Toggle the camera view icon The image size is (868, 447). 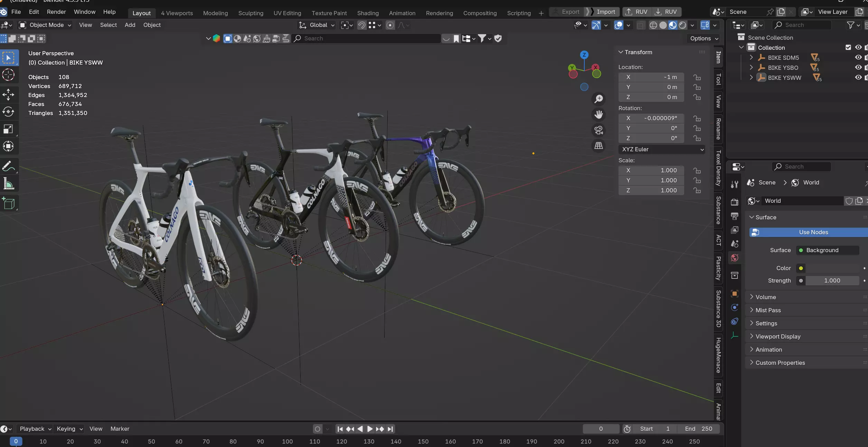click(599, 130)
